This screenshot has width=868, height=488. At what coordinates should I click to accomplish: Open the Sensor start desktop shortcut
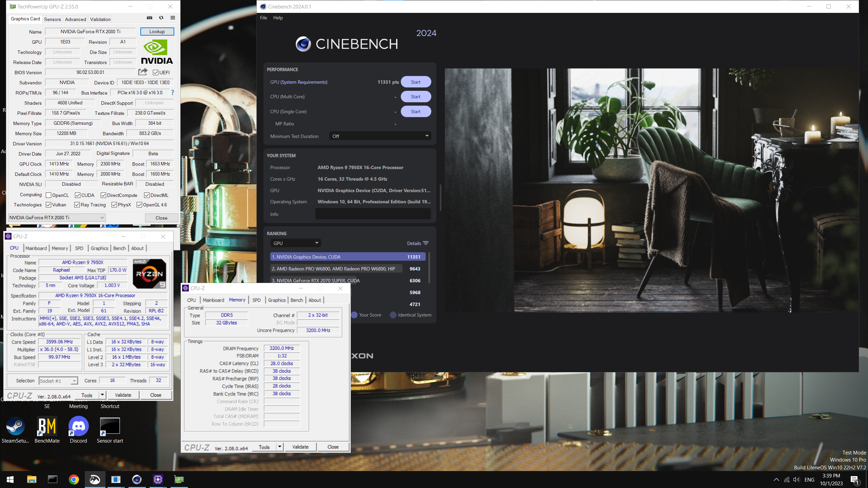[110, 430]
